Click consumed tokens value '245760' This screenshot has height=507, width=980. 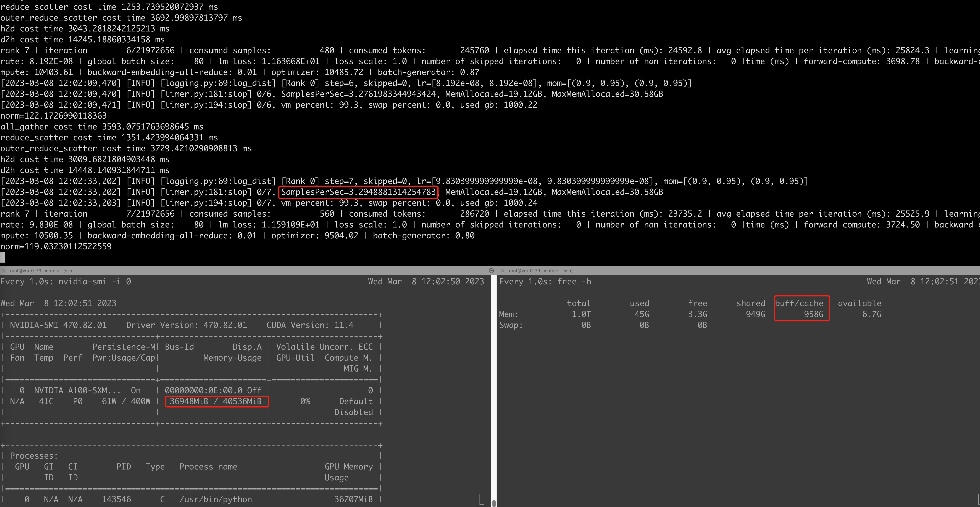coord(474,51)
